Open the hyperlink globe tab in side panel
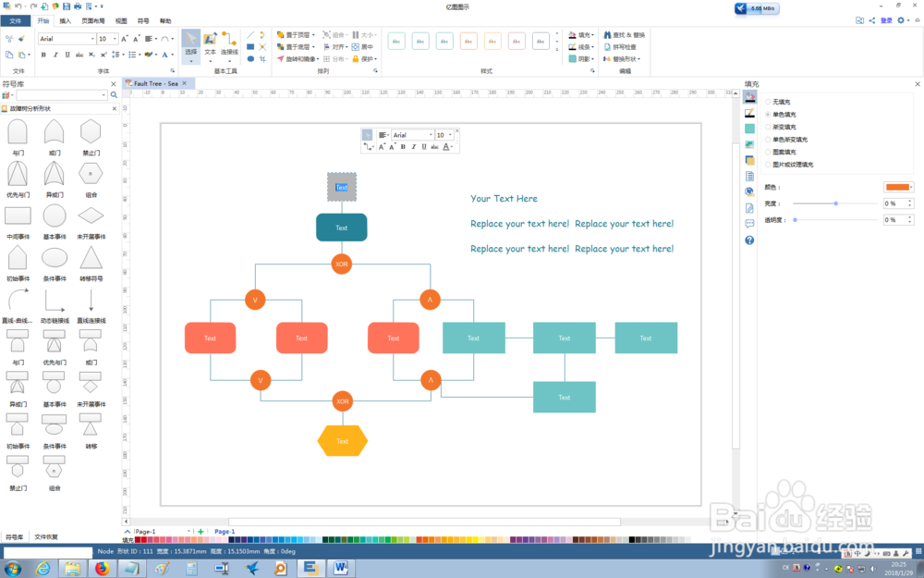Screen dimensions: 924x578 tap(749, 191)
